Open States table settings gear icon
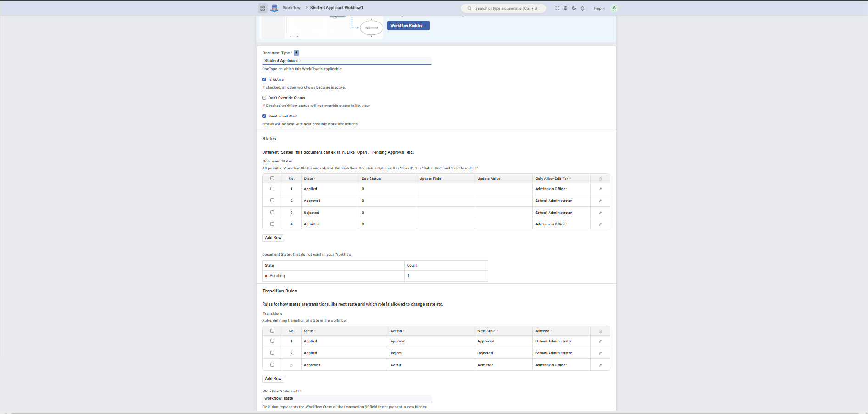The height and width of the screenshot is (414, 868). [600, 179]
